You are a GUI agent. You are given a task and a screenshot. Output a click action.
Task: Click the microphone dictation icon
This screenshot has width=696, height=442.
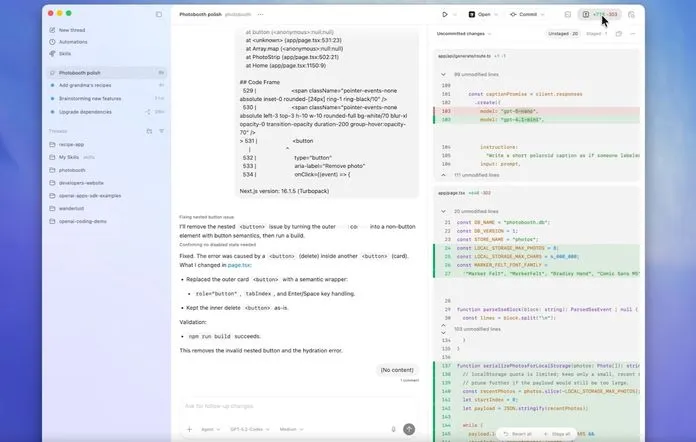[x=394, y=429]
